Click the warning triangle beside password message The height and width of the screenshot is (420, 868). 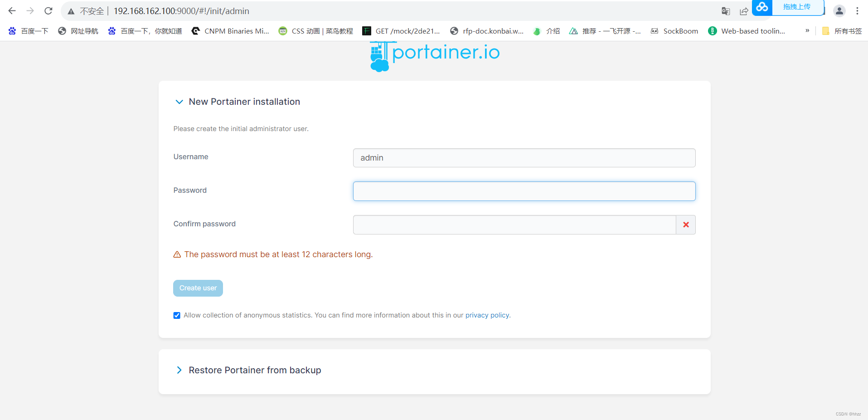(177, 254)
